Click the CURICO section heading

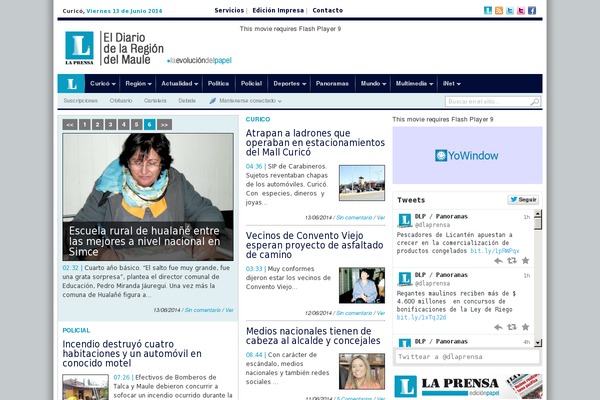[x=258, y=119]
